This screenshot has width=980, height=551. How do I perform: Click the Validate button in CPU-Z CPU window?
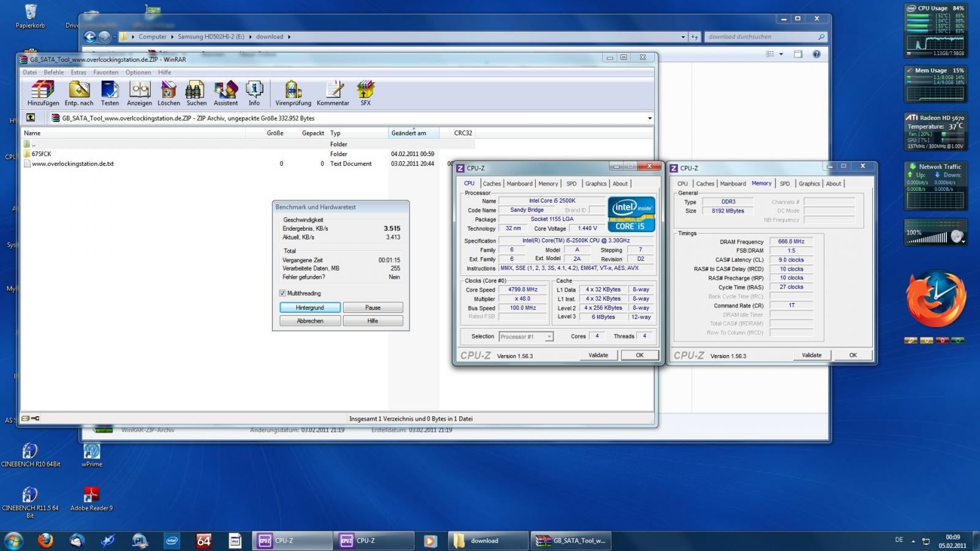coord(598,355)
